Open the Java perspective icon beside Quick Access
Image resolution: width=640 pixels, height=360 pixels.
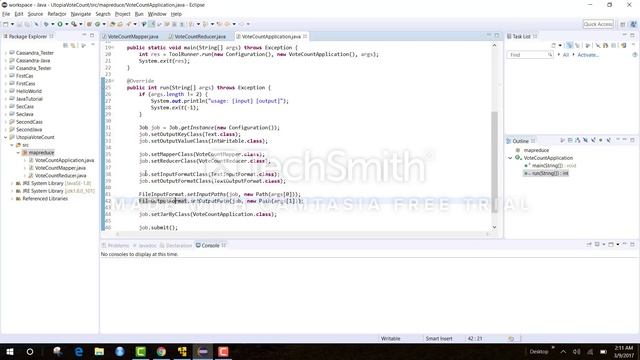(x=633, y=24)
